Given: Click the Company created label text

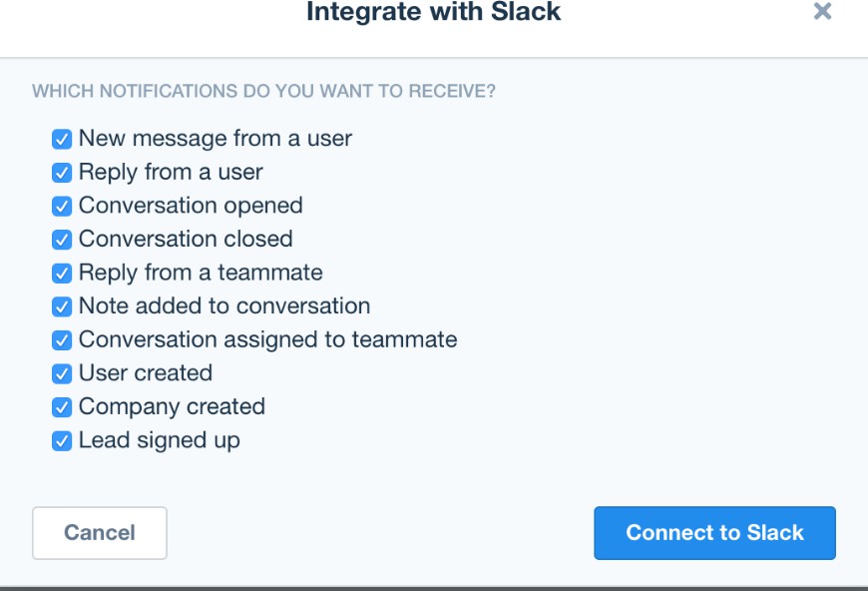Looking at the screenshot, I should [172, 406].
